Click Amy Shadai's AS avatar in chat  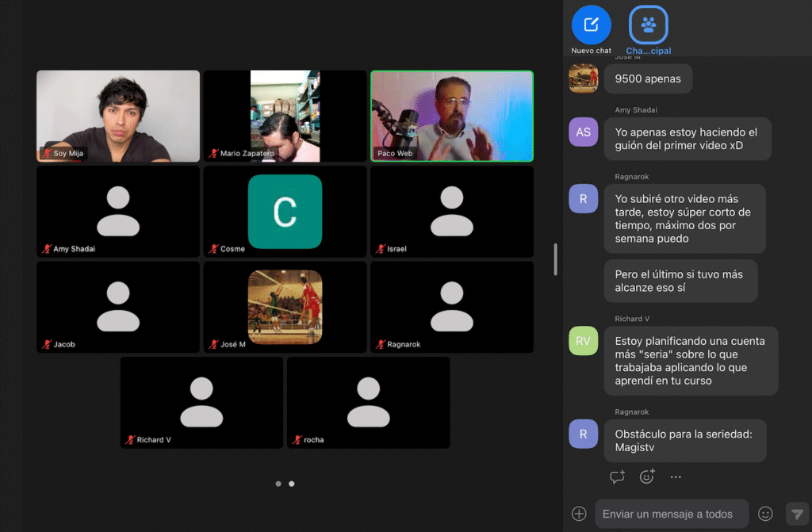(x=583, y=132)
